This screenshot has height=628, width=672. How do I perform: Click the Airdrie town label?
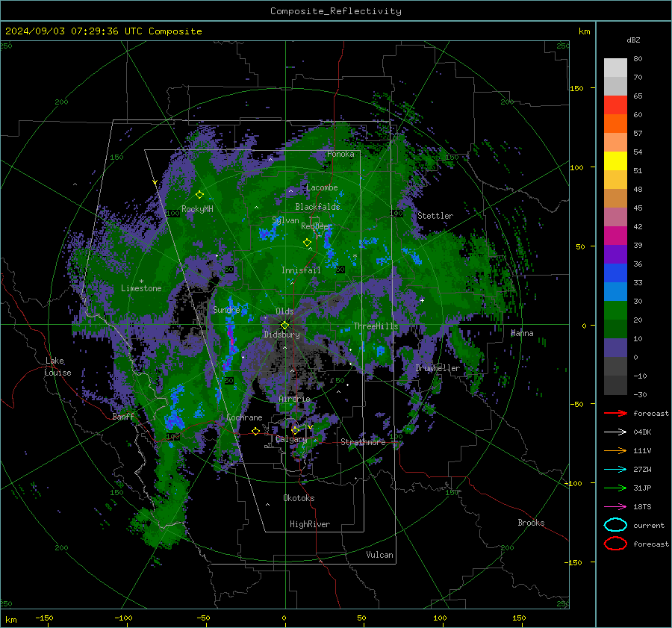[x=294, y=399]
